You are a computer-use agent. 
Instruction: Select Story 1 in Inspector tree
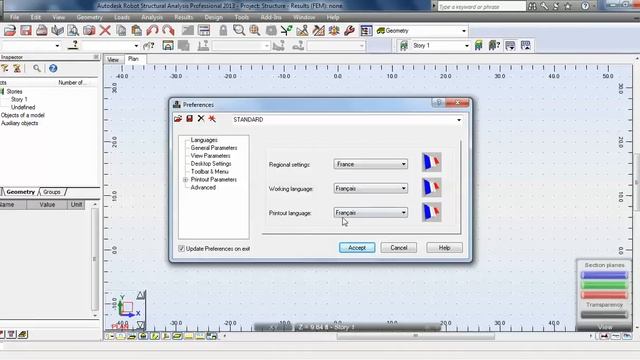(x=19, y=99)
